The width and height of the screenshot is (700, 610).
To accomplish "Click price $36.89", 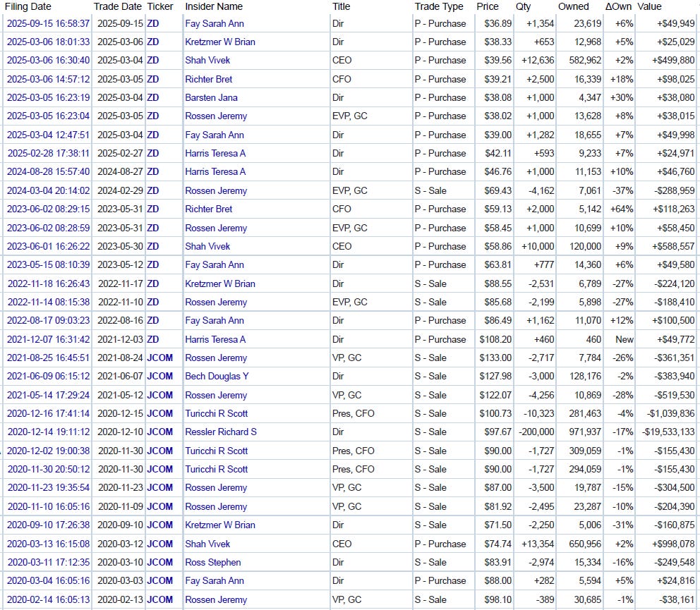I will [498, 23].
